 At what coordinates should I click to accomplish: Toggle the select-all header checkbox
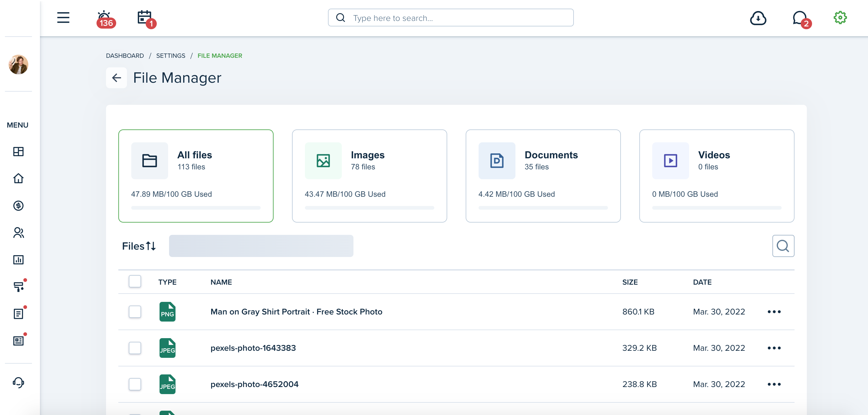coord(135,281)
